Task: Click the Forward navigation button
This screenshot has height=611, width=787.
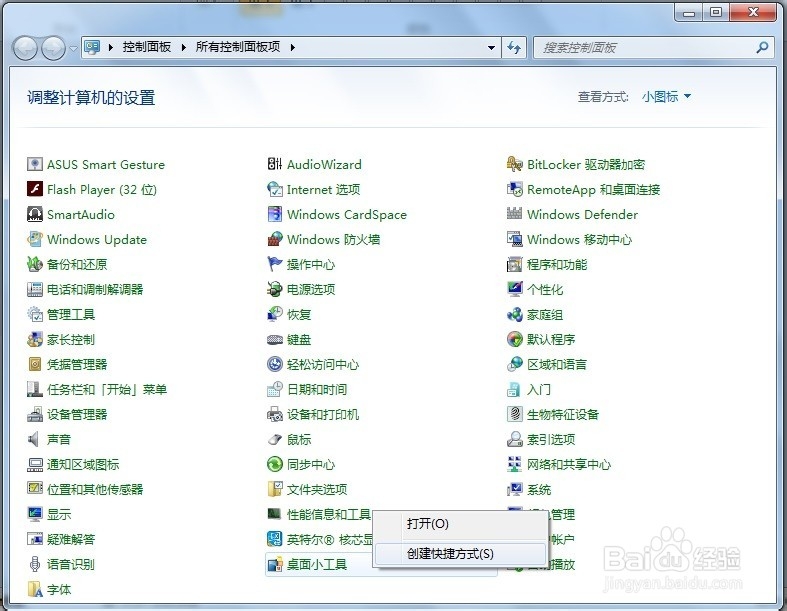Action: [53, 48]
